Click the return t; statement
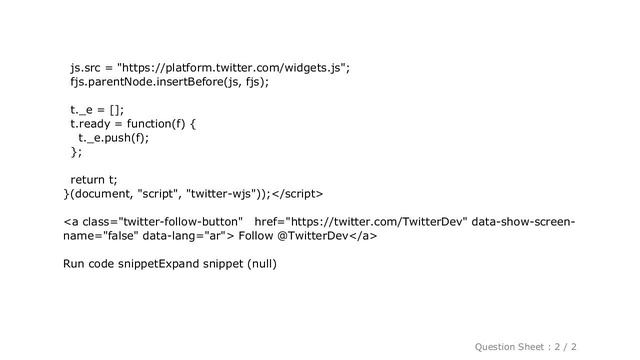 [93, 180]
